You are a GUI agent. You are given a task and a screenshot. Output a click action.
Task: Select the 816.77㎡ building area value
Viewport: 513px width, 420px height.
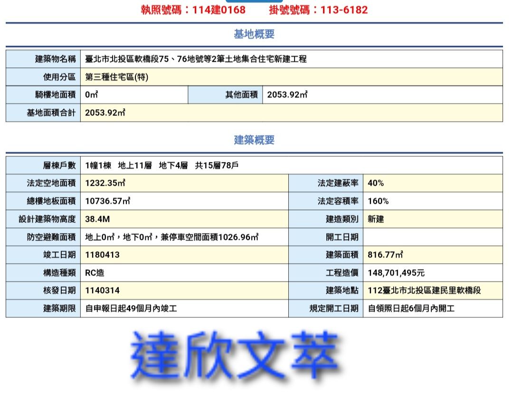coord(385,255)
